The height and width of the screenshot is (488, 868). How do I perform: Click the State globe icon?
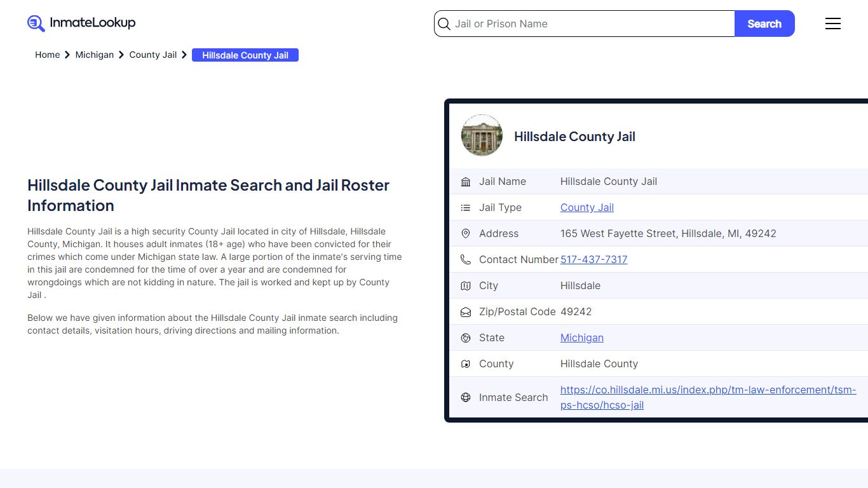[466, 338]
